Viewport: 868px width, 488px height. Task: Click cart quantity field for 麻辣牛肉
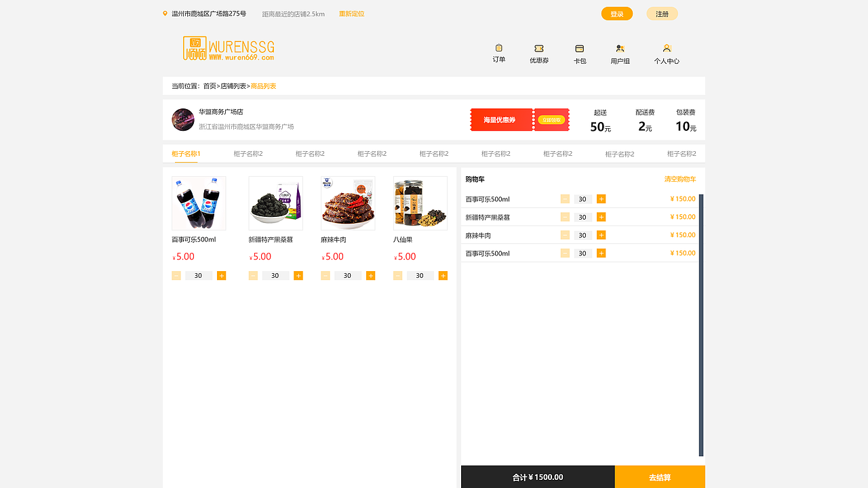583,235
